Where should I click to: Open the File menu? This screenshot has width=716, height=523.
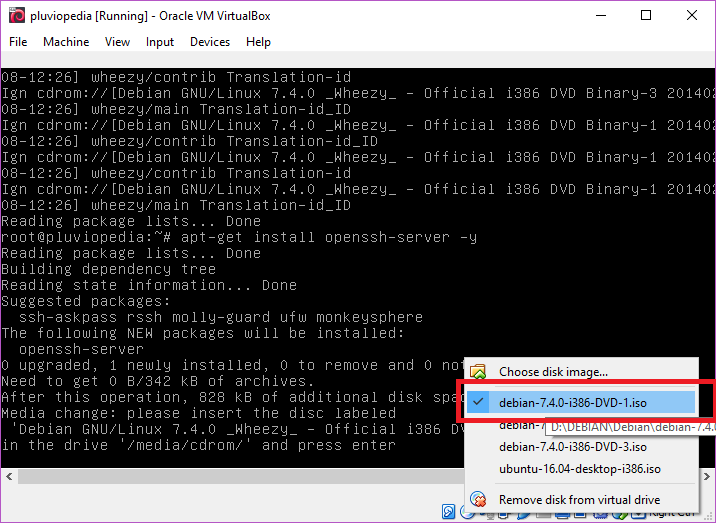point(18,42)
